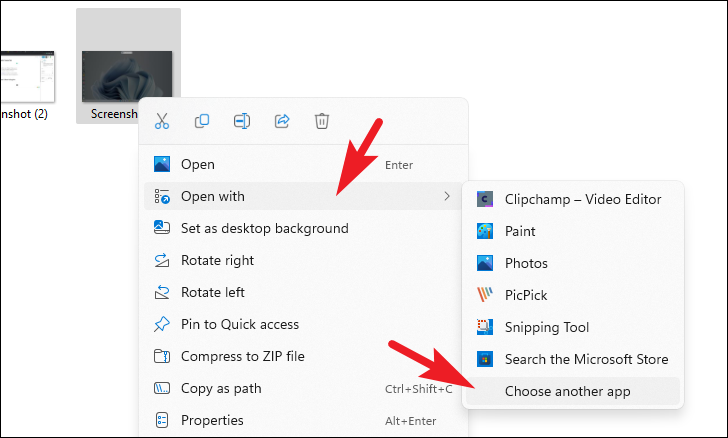Select Rotate left menu entry

pos(303,292)
